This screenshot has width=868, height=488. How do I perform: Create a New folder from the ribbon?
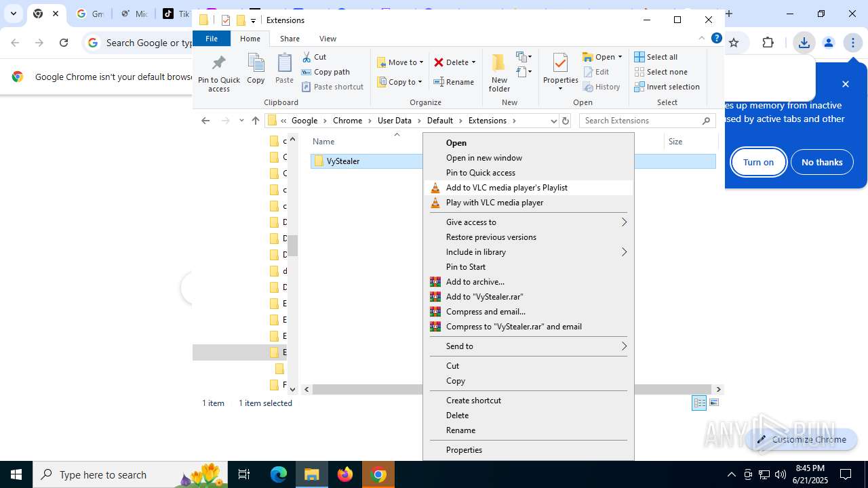tap(499, 72)
